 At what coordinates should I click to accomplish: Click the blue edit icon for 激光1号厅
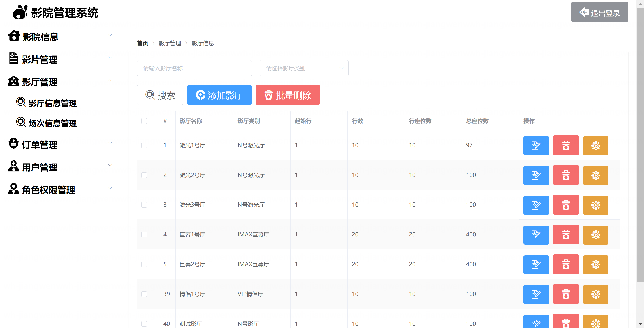pyautogui.click(x=536, y=146)
